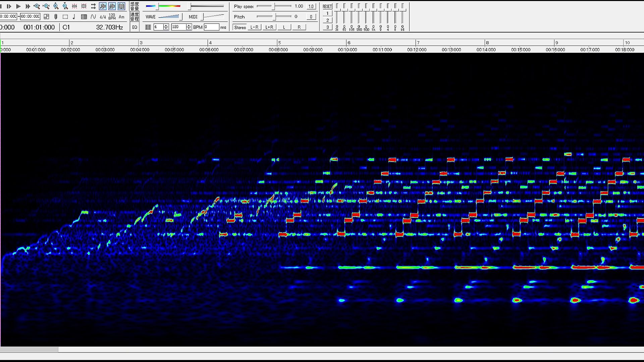Click the EQ icon to open equalizer
This screenshot has width=644, height=362.
[x=135, y=27]
